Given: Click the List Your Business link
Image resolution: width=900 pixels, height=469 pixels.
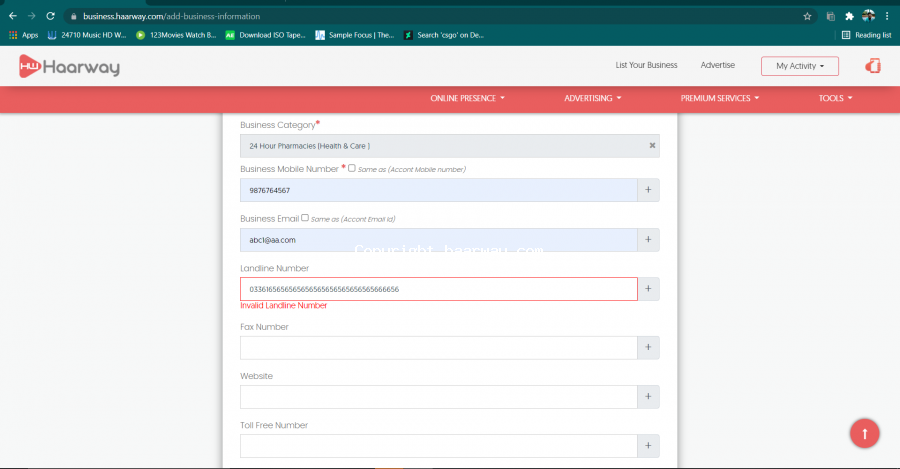Looking at the screenshot, I should pos(646,65).
